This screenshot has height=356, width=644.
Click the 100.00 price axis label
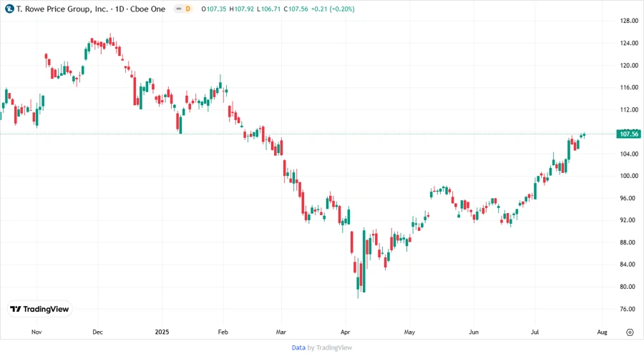coord(629,176)
